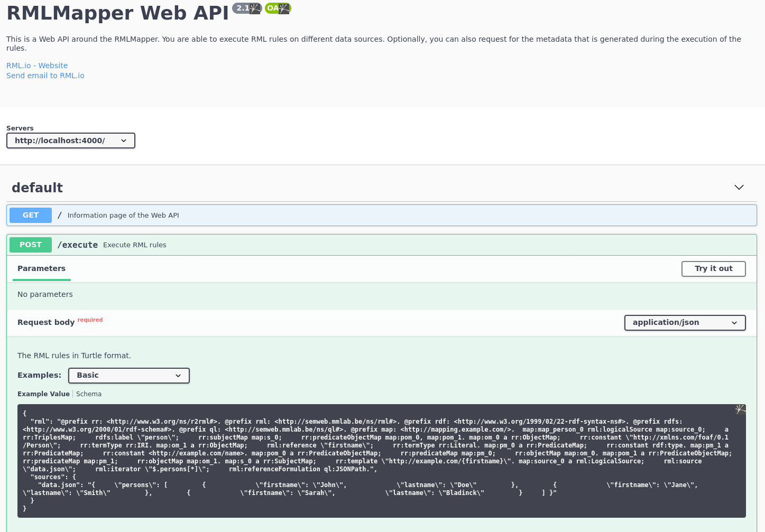
Task: Open the application/json content type dropdown
Action: 685,323
